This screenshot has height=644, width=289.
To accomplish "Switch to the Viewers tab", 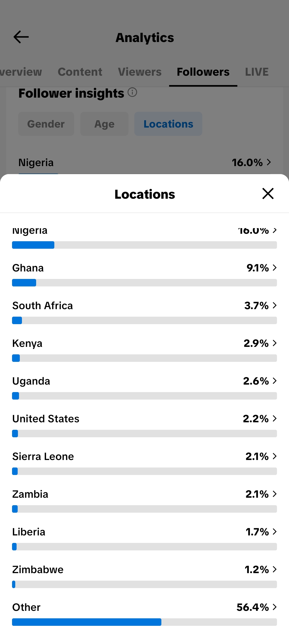I will (140, 72).
